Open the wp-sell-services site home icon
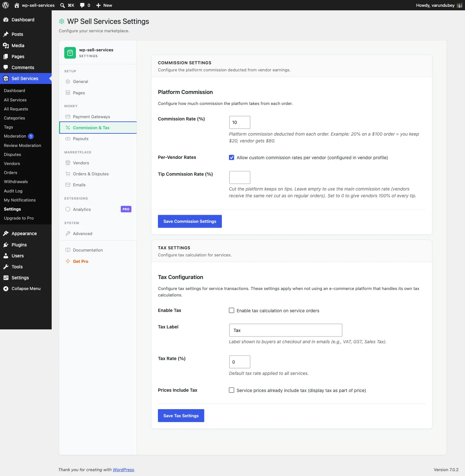The image size is (465, 476). click(17, 5)
